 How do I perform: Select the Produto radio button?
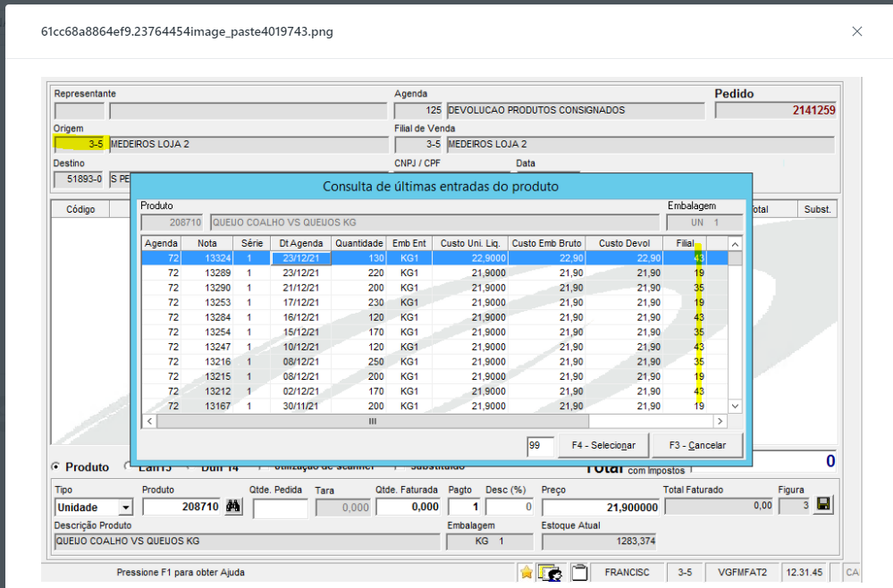click(x=55, y=466)
